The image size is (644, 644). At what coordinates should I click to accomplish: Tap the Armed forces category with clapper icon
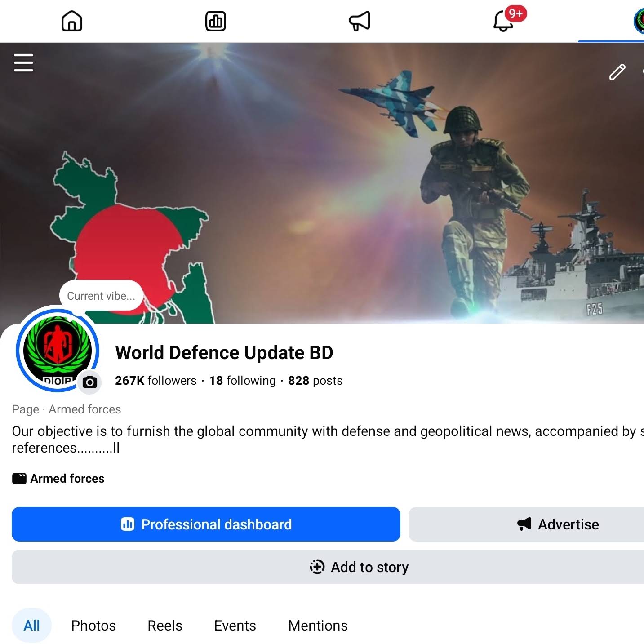[58, 479]
